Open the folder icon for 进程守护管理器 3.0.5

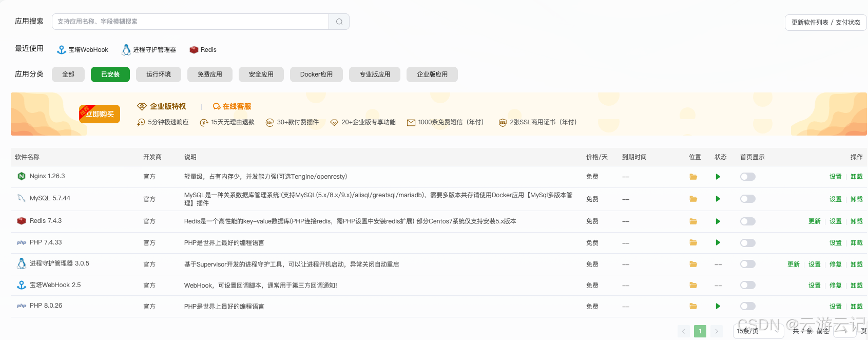(693, 264)
